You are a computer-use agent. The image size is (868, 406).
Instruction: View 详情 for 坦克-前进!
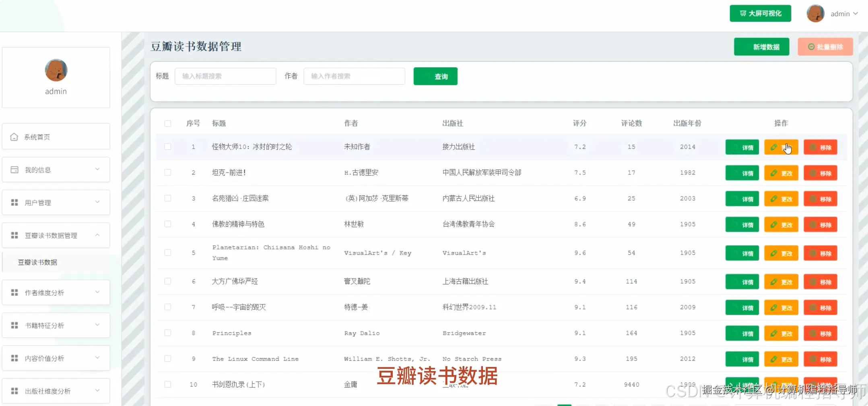pos(742,173)
